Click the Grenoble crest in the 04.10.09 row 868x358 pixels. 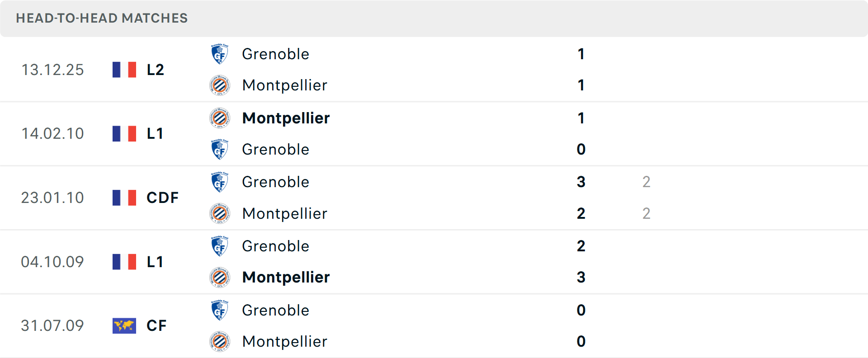(x=220, y=245)
